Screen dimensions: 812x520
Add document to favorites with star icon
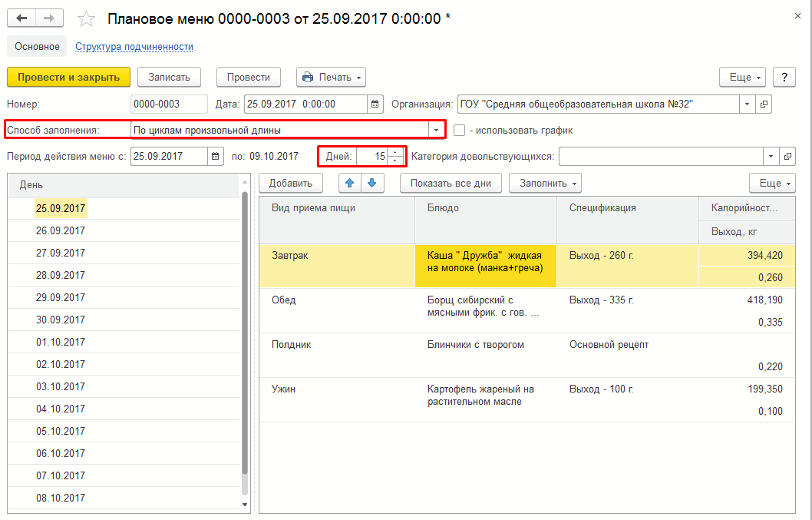click(x=86, y=19)
